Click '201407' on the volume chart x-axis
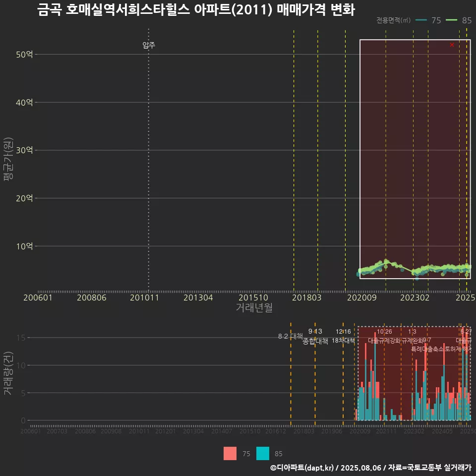 222,431
